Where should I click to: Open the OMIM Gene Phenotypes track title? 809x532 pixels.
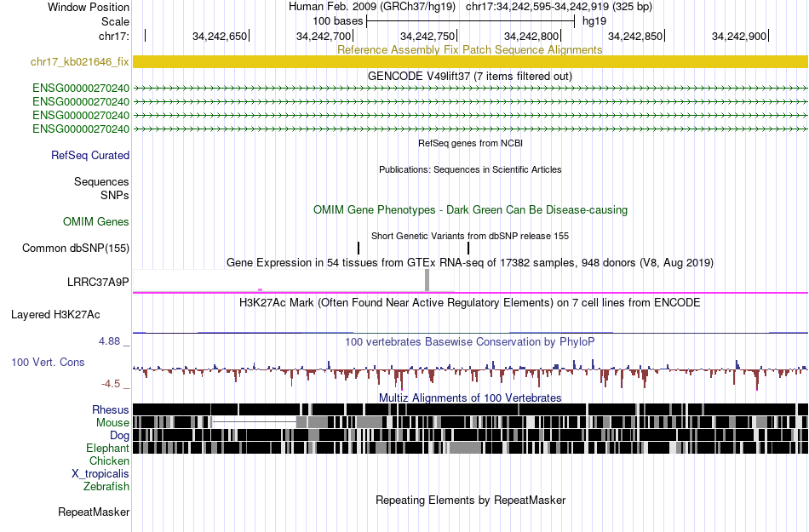[x=471, y=209]
